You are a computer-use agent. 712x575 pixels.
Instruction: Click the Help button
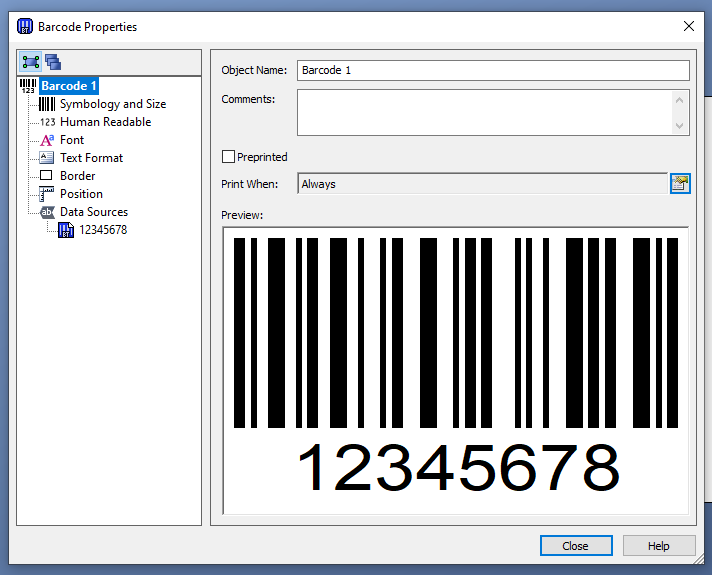(x=659, y=545)
